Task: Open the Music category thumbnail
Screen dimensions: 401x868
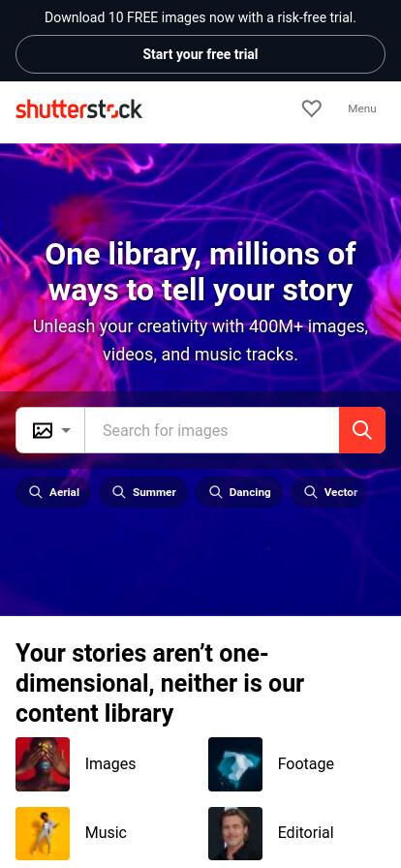Action: 43,833
